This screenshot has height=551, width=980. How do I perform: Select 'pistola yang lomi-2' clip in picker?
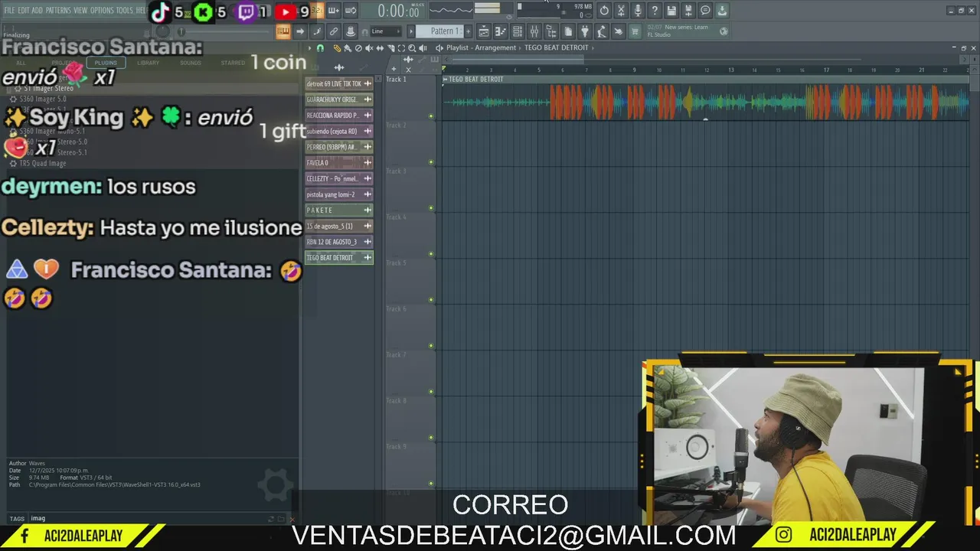[x=339, y=194]
